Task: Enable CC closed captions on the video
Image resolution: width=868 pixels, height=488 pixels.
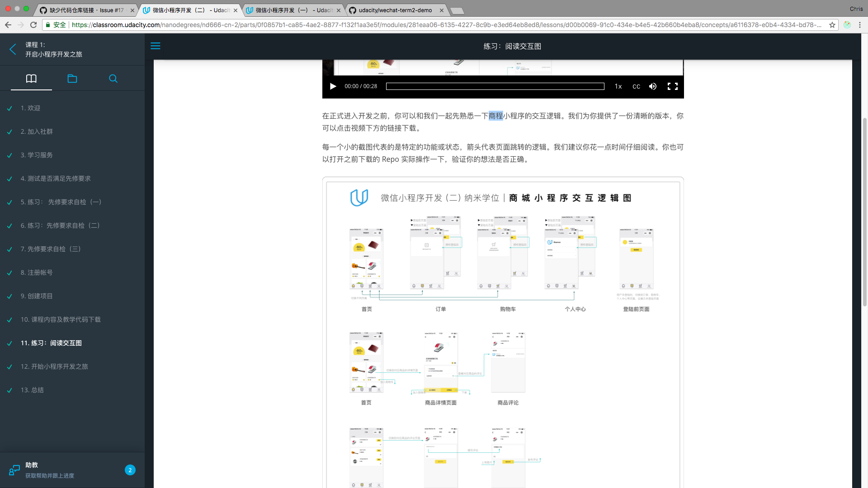Action: tap(637, 86)
